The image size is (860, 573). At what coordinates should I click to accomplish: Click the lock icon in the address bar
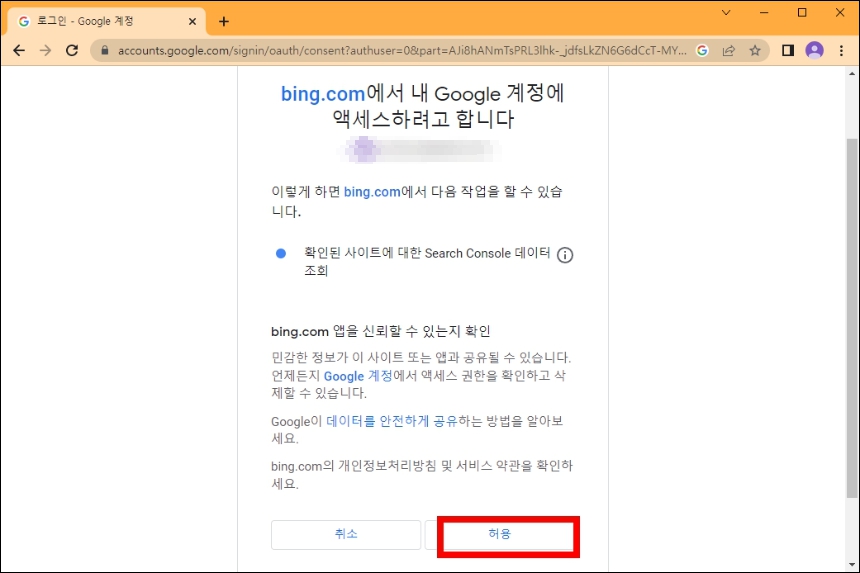point(105,50)
